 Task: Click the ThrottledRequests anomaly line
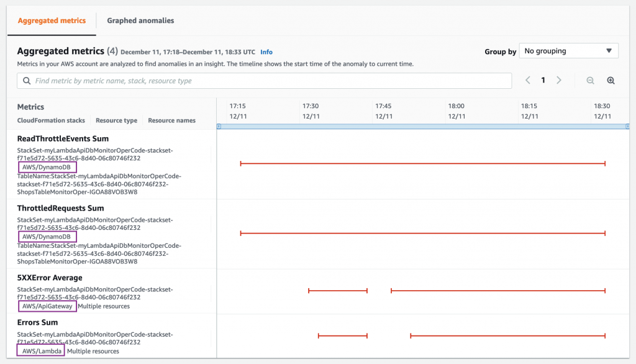[422, 234]
